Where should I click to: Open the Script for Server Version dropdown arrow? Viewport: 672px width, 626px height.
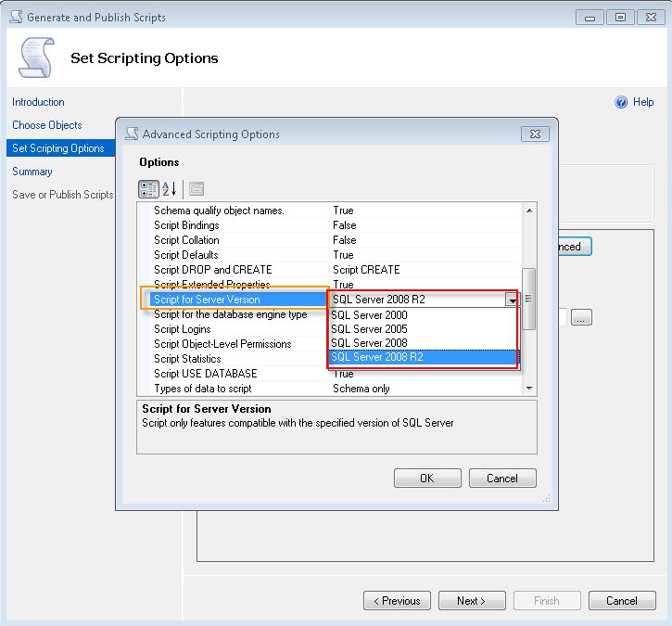[513, 300]
